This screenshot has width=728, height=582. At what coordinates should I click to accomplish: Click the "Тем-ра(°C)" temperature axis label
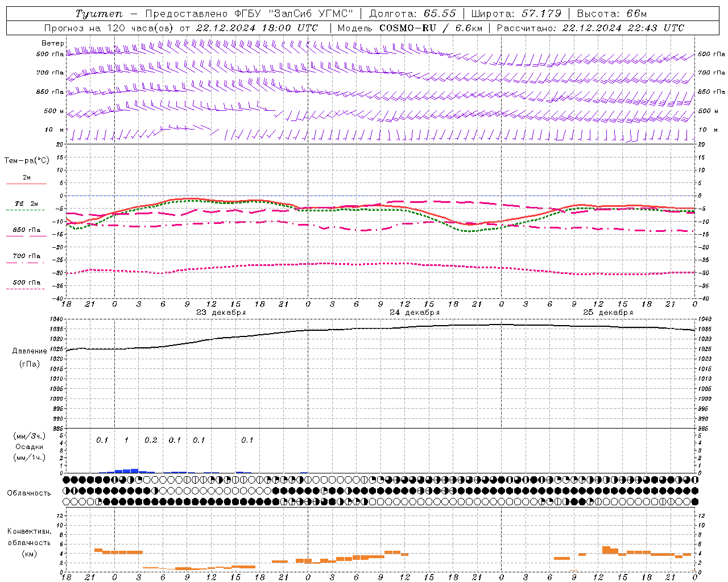[27, 161]
